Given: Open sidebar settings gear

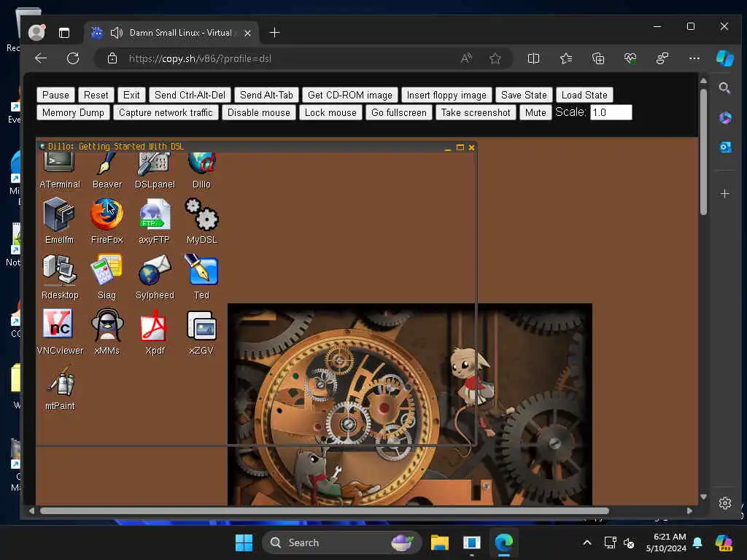Looking at the screenshot, I should [x=725, y=503].
